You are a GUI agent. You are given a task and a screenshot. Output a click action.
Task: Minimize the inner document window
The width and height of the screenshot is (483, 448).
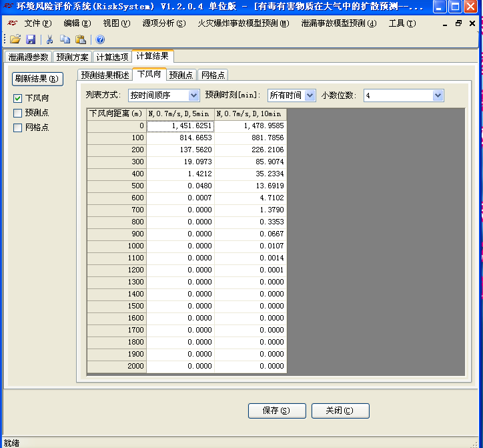[445, 24]
